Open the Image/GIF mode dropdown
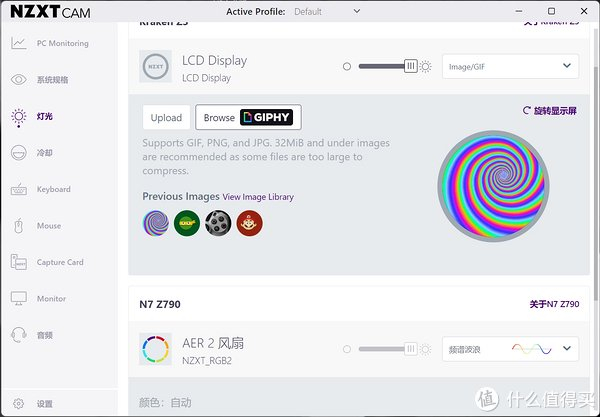The height and width of the screenshot is (417, 600). [x=510, y=67]
